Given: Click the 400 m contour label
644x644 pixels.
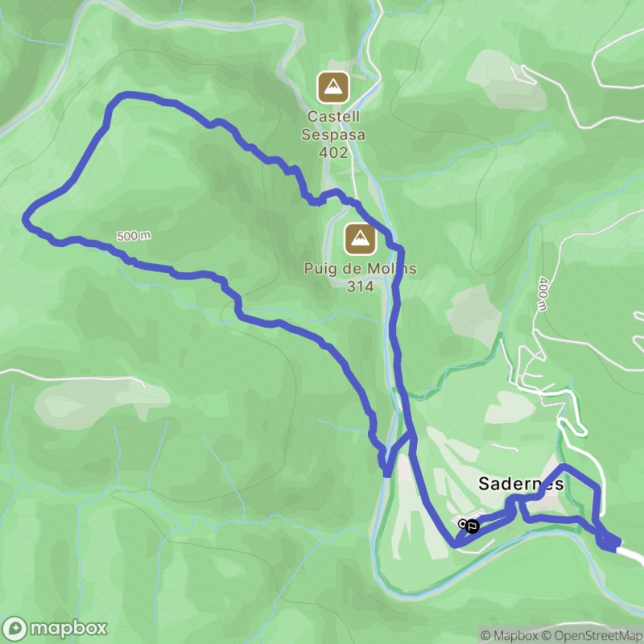Looking at the screenshot, I should coord(543,294).
